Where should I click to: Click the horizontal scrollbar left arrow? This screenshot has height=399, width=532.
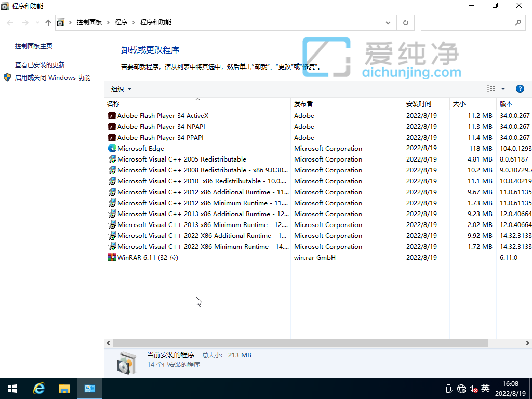108,343
